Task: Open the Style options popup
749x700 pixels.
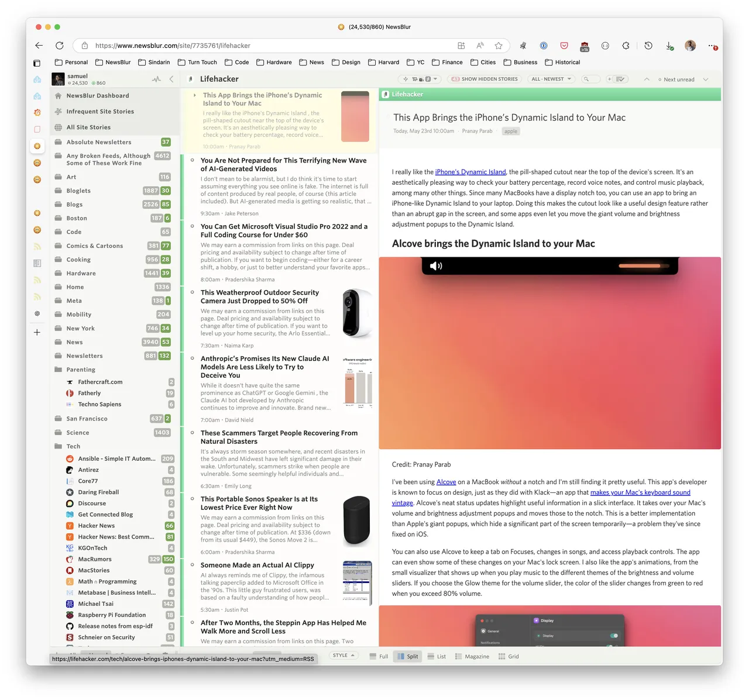Action: (x=343, y=656)
